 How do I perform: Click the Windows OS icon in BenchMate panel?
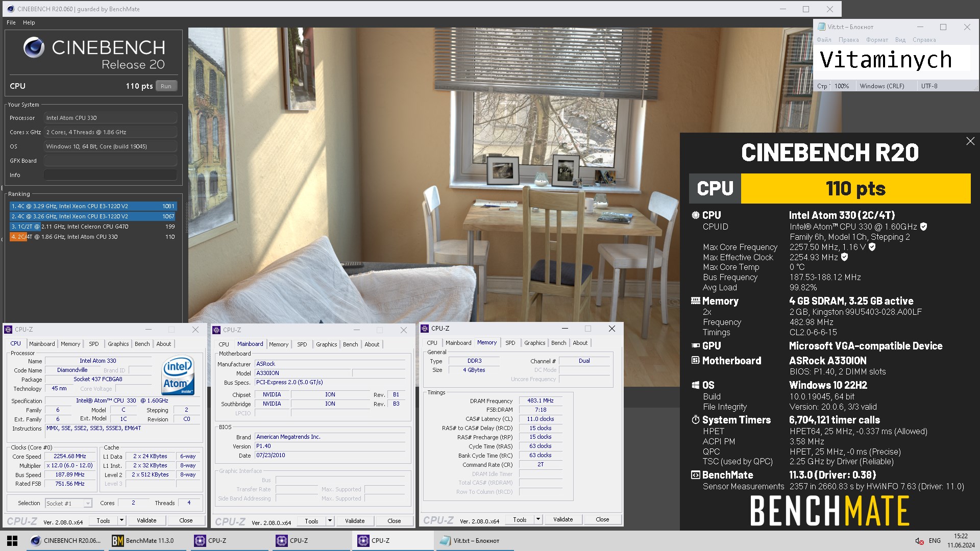tap(695, 385)
